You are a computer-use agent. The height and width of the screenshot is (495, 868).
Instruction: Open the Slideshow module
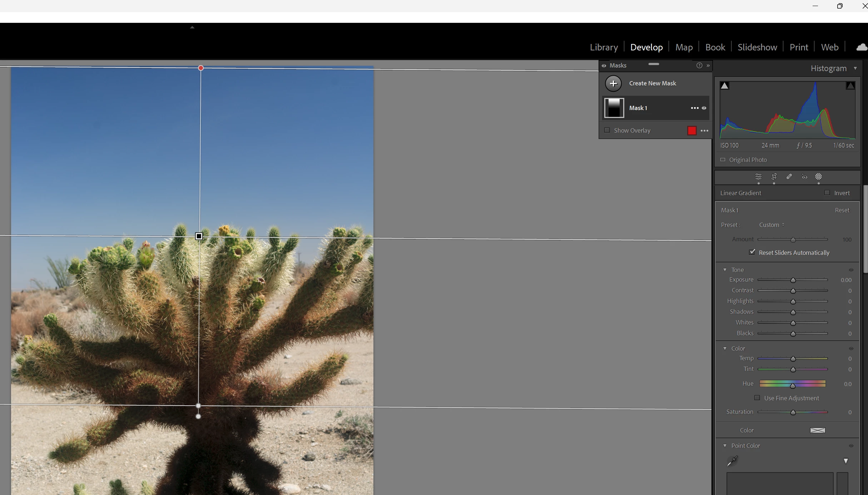pos(757,47)
